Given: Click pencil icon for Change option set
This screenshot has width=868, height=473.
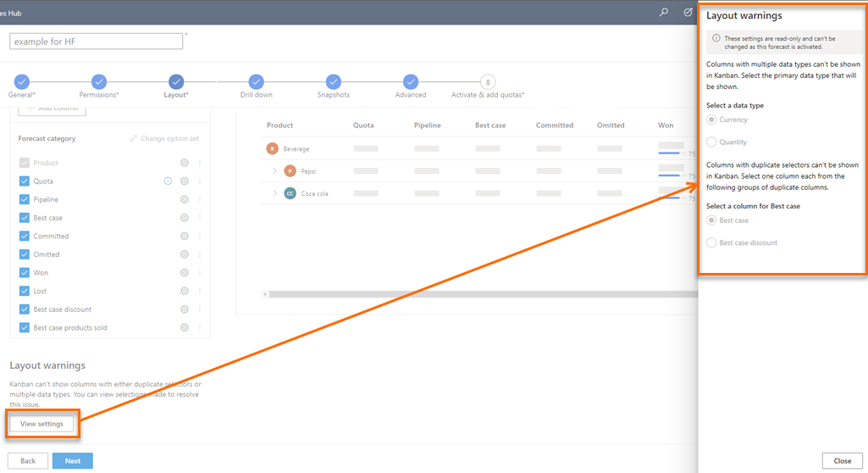Looking at the screenshot, I should point(134,138).
